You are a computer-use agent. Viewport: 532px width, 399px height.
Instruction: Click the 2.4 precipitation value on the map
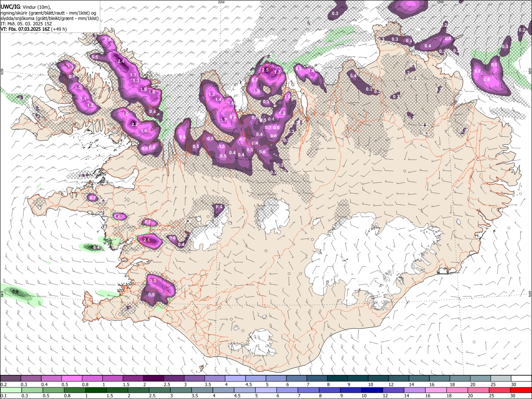(x=121, y=61)
